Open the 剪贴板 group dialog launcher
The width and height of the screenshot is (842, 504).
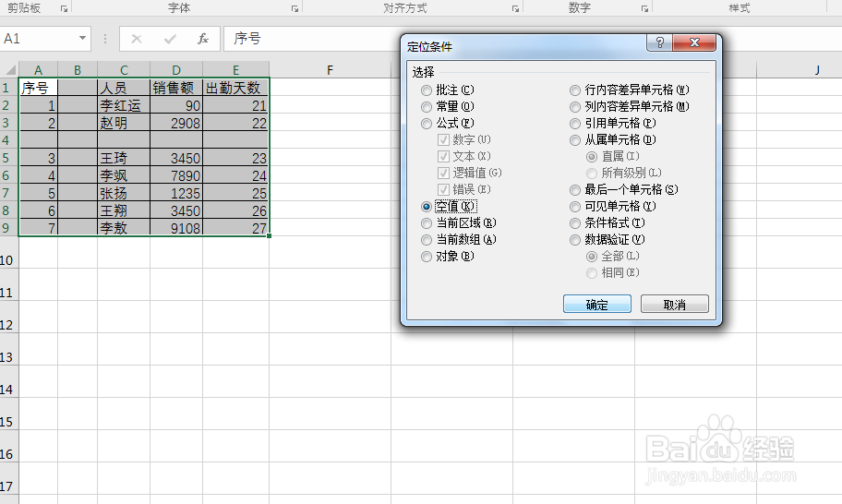[64, 8]
